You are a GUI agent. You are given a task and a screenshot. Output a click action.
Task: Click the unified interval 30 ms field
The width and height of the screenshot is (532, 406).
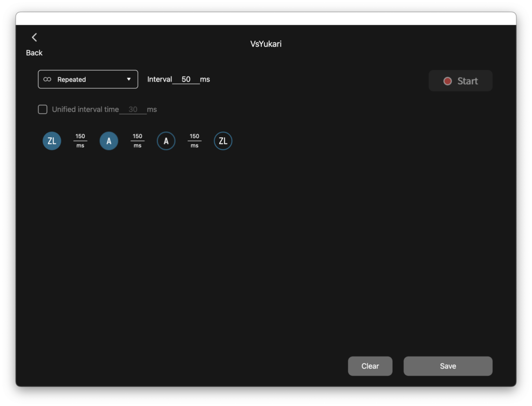click(133, 110)
